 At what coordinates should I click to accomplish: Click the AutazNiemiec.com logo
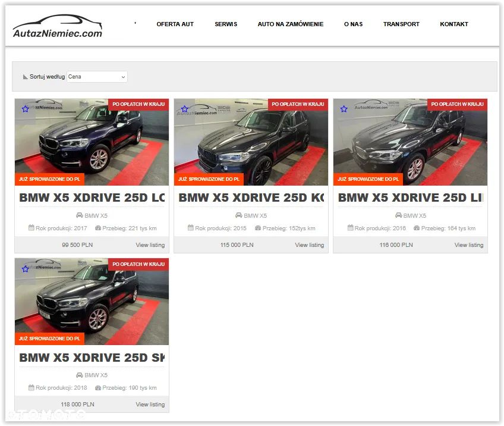[57, 26]
